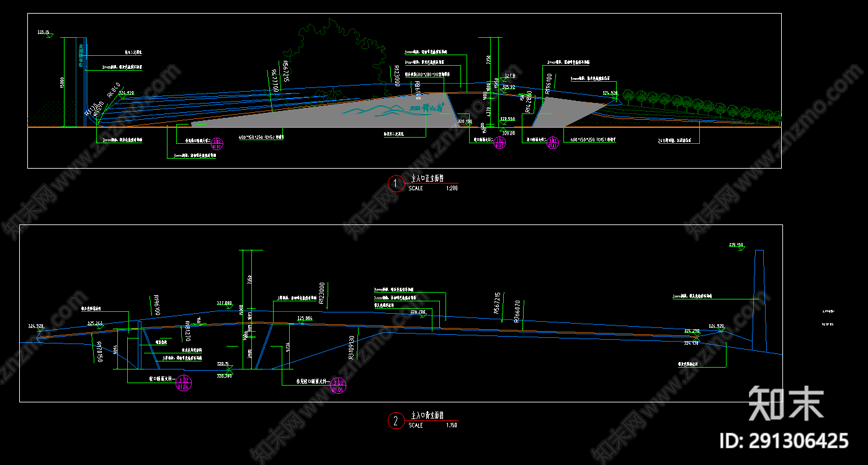Image resolution: width=868 pixels, height=465 pixels.
Task: Select the 326.760 elevation value
Action: [x=418, y=311]
